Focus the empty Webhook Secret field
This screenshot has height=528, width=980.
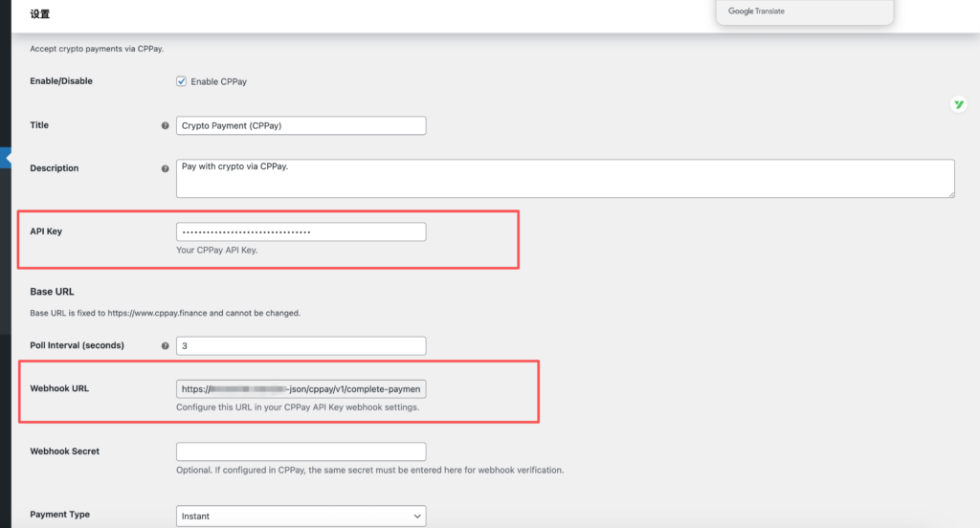point(301,451)
